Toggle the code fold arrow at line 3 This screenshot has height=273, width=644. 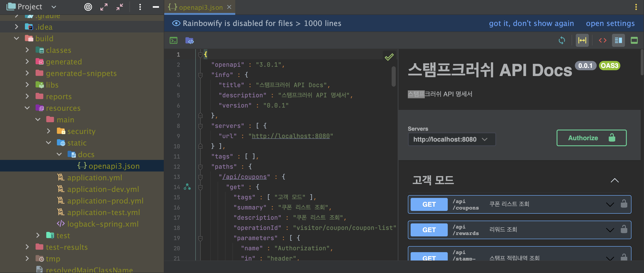(x=200, y=75)
